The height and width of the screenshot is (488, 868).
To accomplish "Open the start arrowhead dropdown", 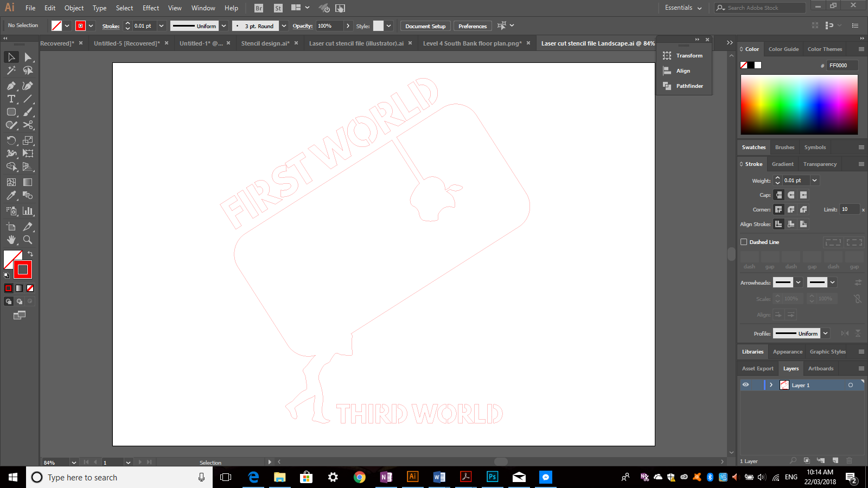I will pyautogui.click(x=798, y=282).
